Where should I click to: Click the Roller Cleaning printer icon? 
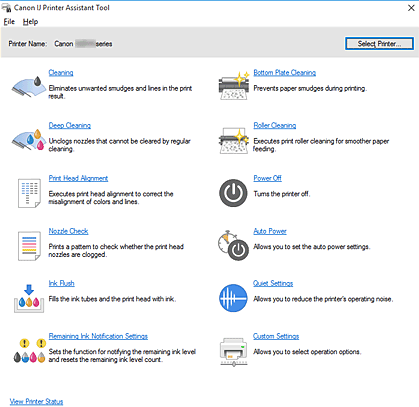(x=234, y=140)
